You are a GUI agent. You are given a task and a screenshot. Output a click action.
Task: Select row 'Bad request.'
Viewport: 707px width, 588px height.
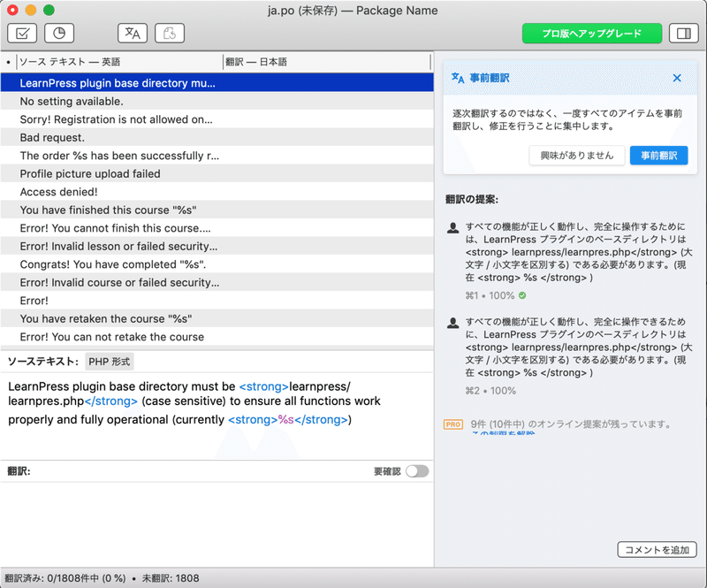click(217, 137)
